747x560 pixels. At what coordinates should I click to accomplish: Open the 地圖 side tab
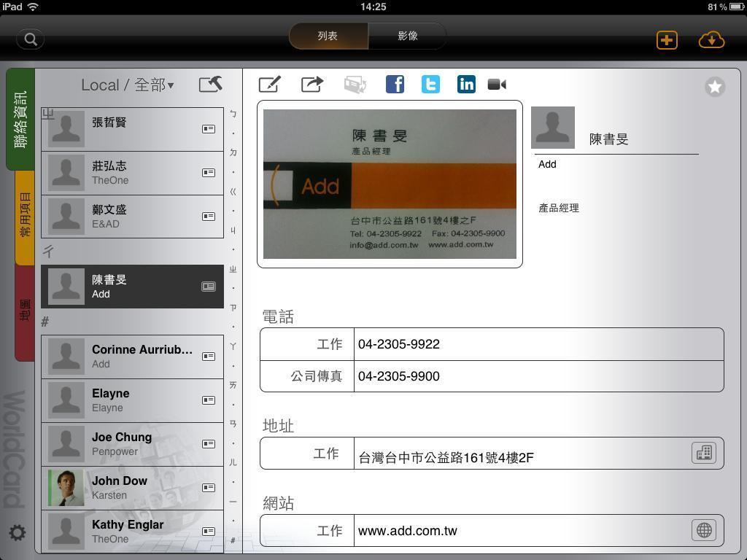(x=25, y=311)
